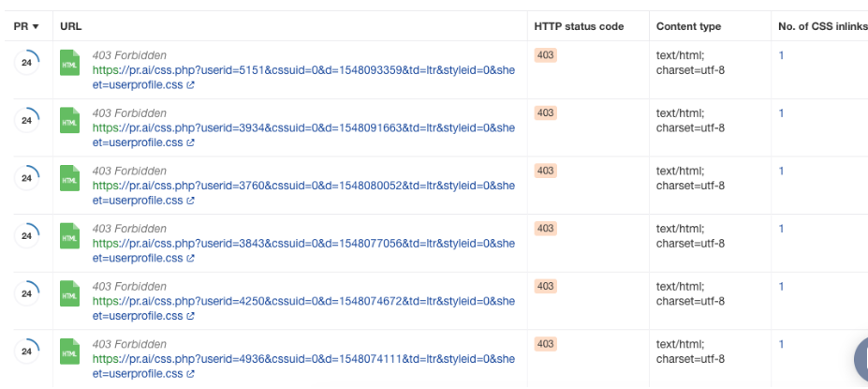Click 403 status badge for userid=4936 row

click(545, 344)
